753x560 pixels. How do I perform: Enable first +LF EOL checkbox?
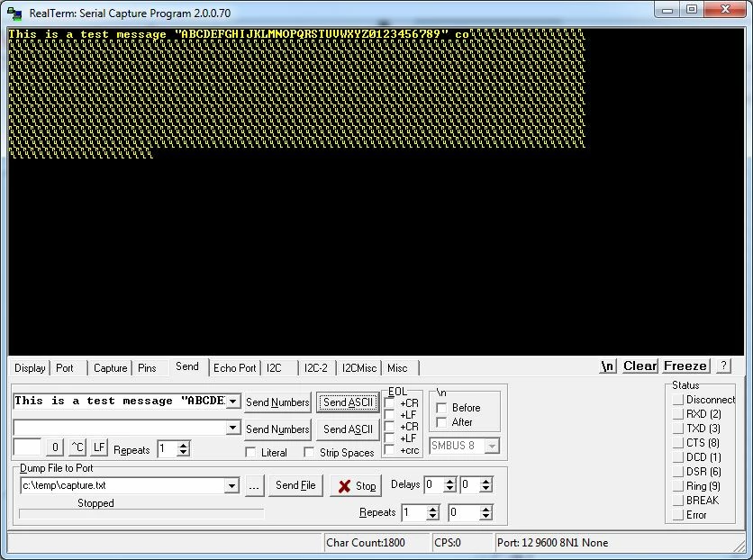[x=389, y=415]
